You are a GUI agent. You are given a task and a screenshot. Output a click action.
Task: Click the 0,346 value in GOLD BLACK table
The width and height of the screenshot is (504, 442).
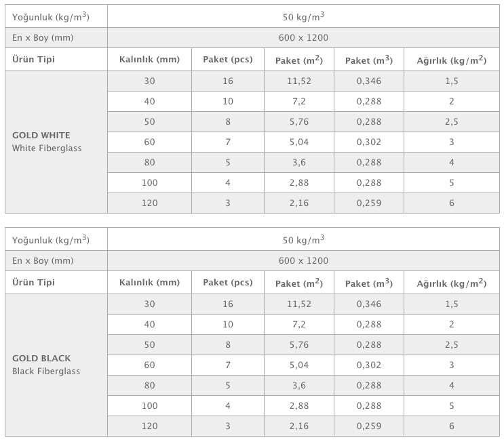tap(369, 304)
